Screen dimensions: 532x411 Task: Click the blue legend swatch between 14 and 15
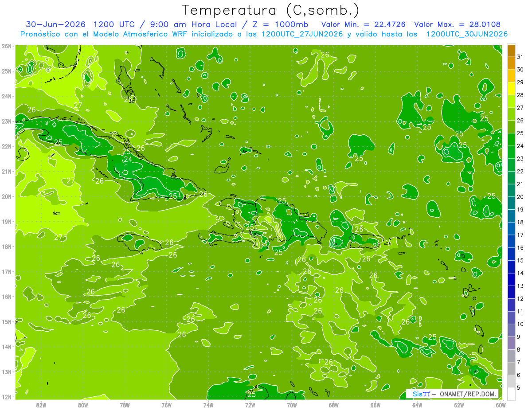511,267
